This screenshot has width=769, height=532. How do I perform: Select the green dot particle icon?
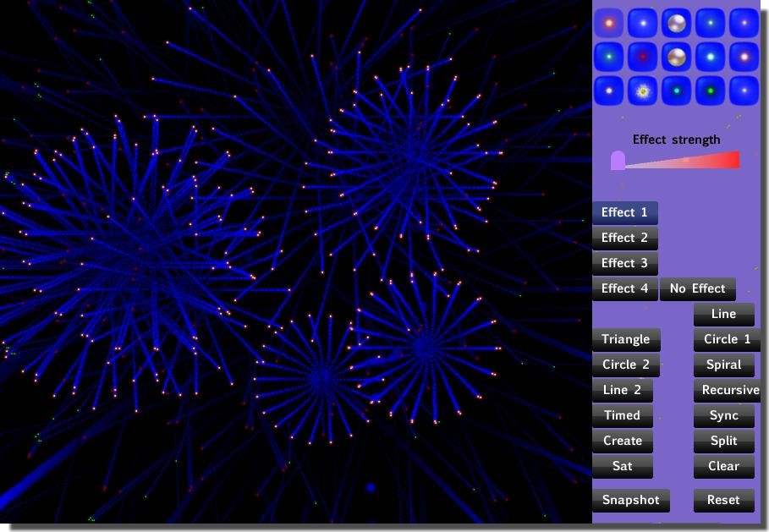pos(710,90)
